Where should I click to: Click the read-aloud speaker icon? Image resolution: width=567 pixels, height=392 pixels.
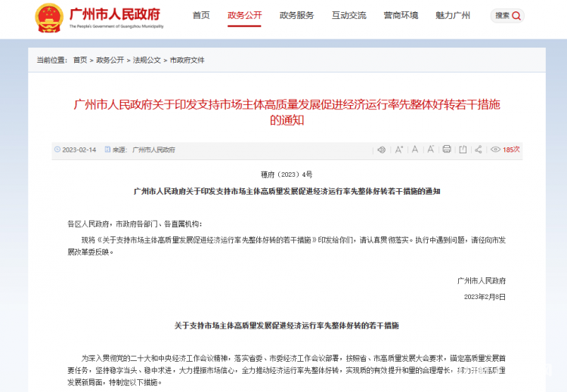[382, 150]
